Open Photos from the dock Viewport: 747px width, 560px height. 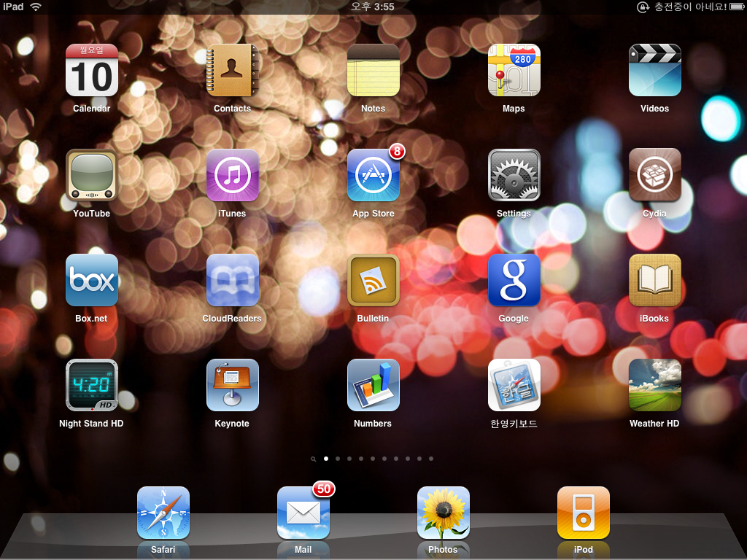click(x=443, y=513)
